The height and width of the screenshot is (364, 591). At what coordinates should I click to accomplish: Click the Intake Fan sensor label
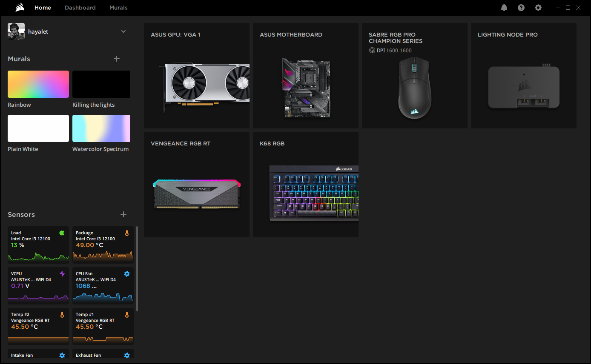[x=22, y=355]
